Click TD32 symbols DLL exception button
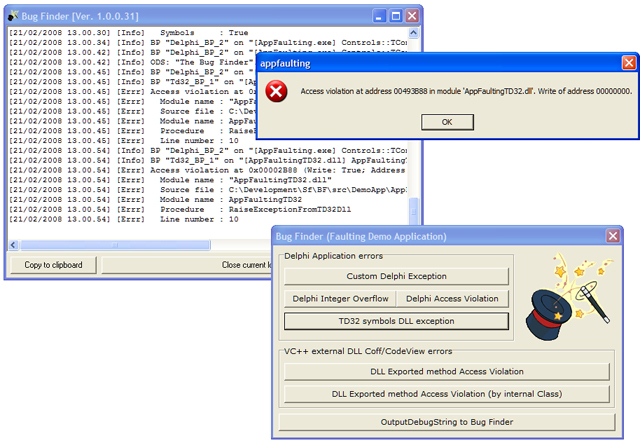The image size is (640, 443). point(396,321)
